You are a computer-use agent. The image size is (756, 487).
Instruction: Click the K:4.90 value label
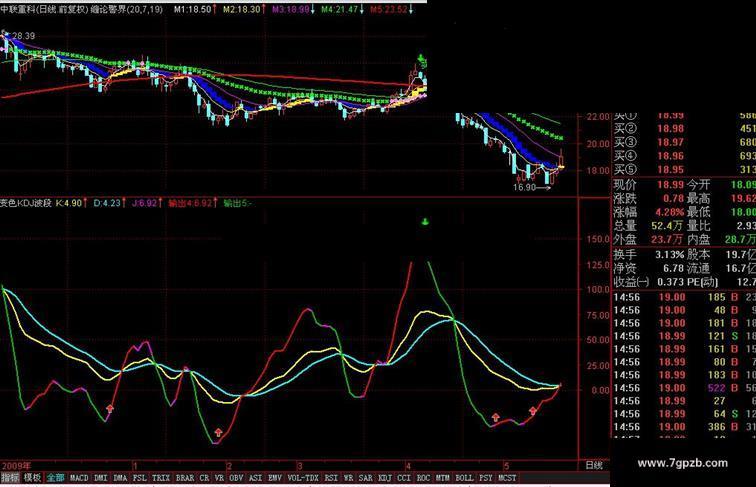click(x=69, y=203)
